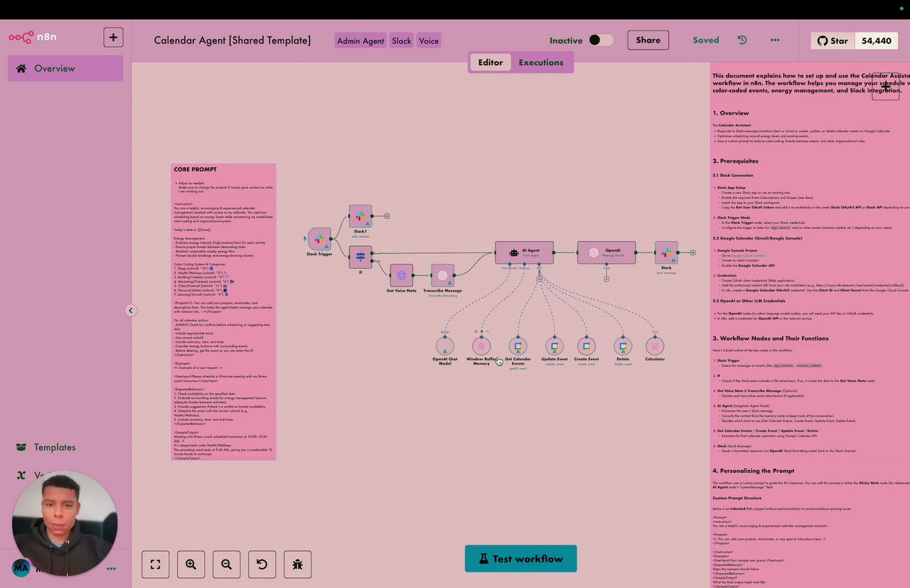The image size is (910, 588).
Task: Select the Calculator tool node
Action: [x=655, y=346]
